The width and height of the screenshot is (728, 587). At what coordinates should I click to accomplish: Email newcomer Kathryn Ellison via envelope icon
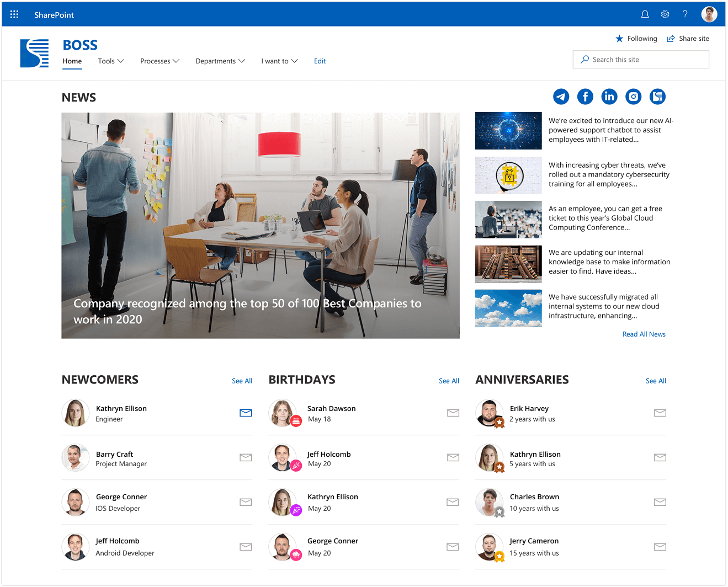(x=246, y=413)
